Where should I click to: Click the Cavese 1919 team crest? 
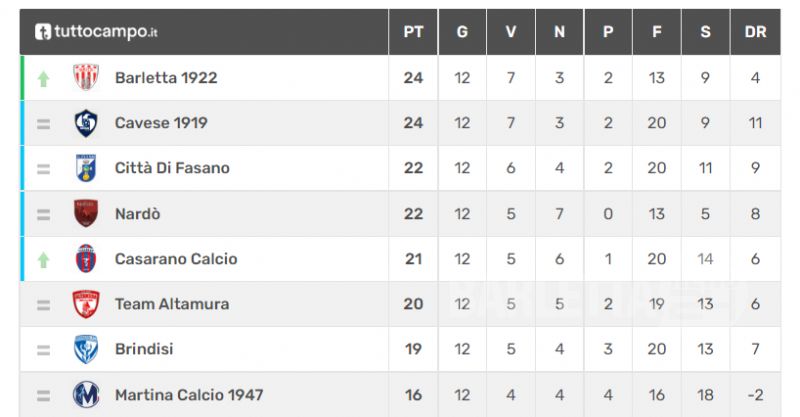(x=86, y=123)
